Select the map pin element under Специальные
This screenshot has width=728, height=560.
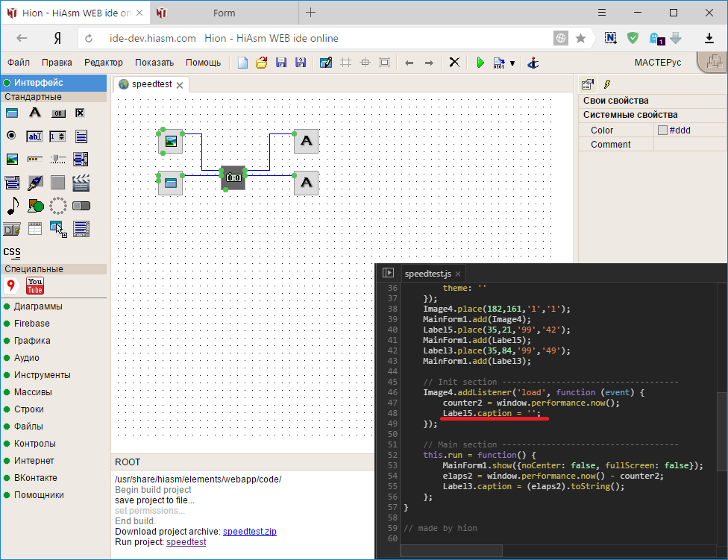click(11, 285)
